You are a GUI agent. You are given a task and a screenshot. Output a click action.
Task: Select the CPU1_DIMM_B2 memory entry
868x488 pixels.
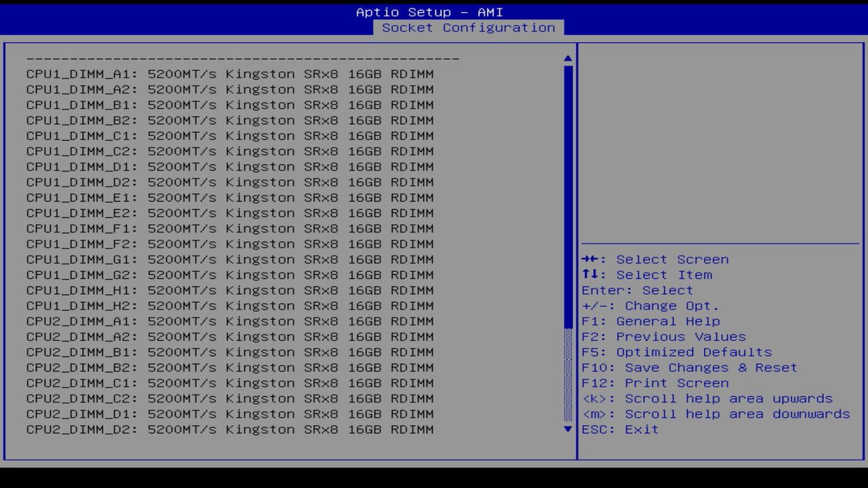coord(229,120)
